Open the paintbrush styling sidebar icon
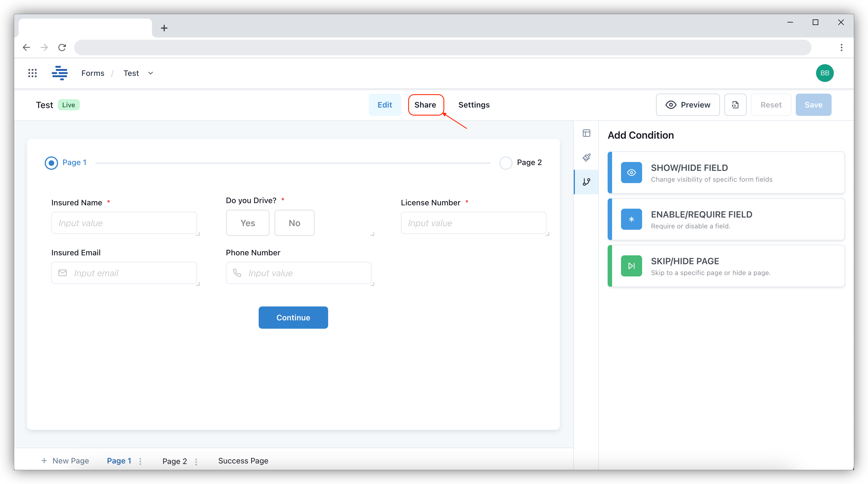This screenshot has width=868, height=484. click(586, 158)
